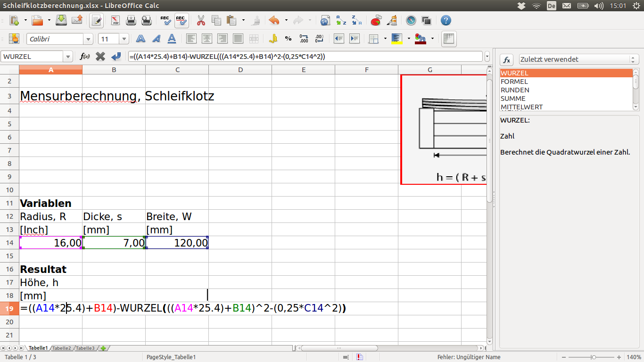Screen dimensions: 644x362
Task: Align cell content left
Action: click(x=191, y=39)
